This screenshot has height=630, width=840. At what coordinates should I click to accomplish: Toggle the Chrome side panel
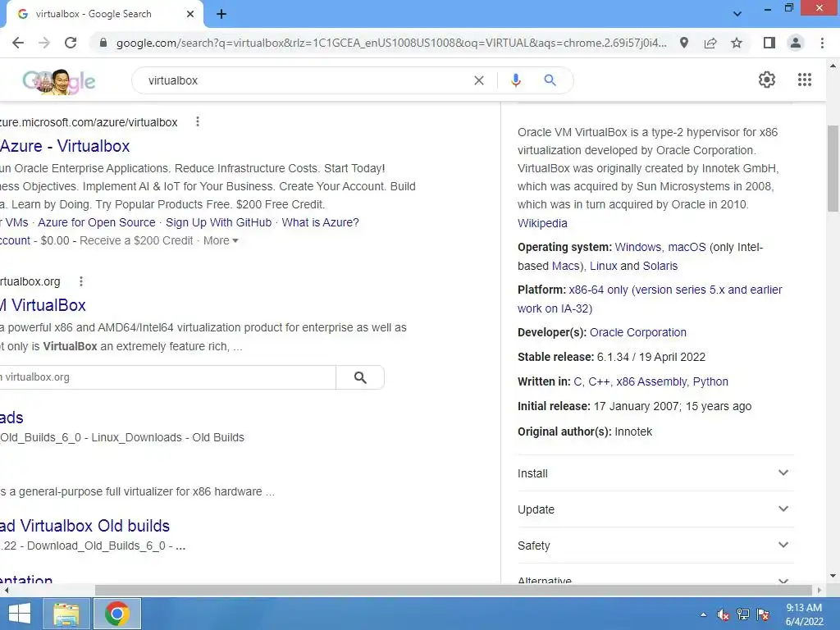pos(769,43)
